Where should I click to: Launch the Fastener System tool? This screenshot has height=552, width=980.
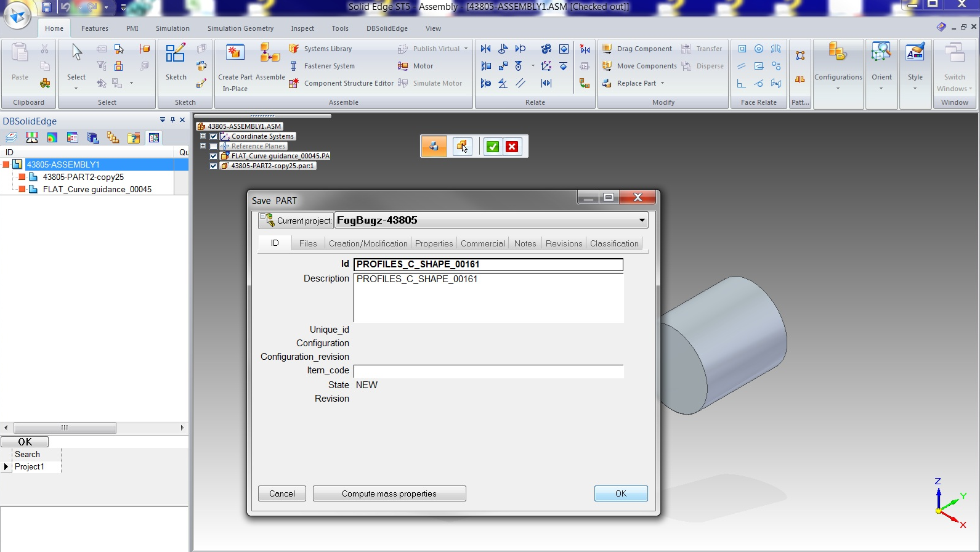pyautogui.click(x=322, y=66)
